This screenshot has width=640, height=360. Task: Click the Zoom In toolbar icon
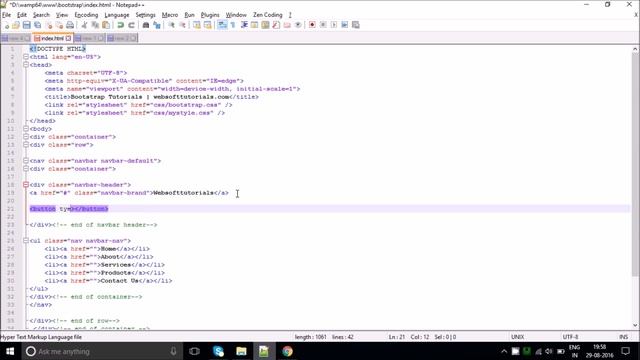coord(171,25)
